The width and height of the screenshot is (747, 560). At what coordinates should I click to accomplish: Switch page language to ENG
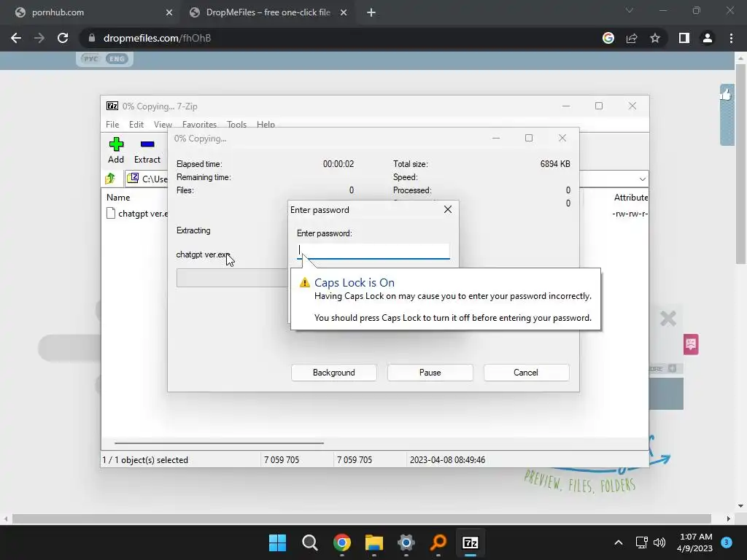pyautogui.click(x=117, y=58)
